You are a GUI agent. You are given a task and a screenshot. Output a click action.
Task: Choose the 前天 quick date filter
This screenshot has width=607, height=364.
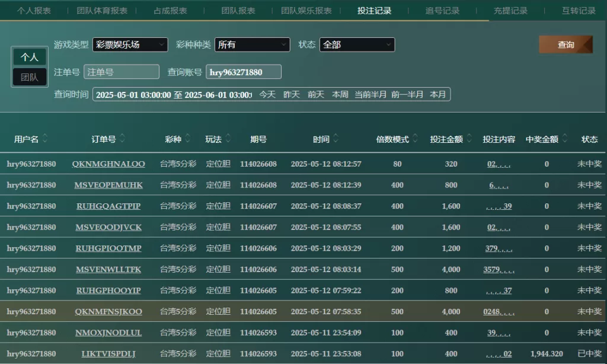click(x=316, y=94)
